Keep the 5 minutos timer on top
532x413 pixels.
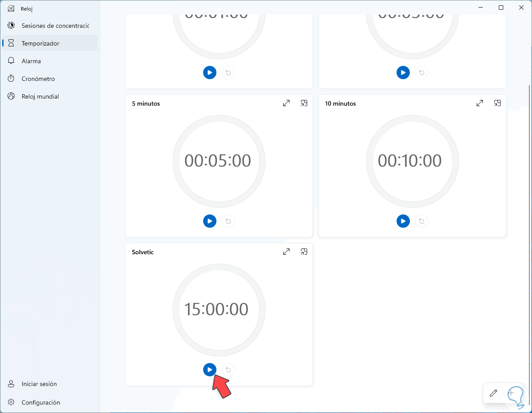pos(304,103)
